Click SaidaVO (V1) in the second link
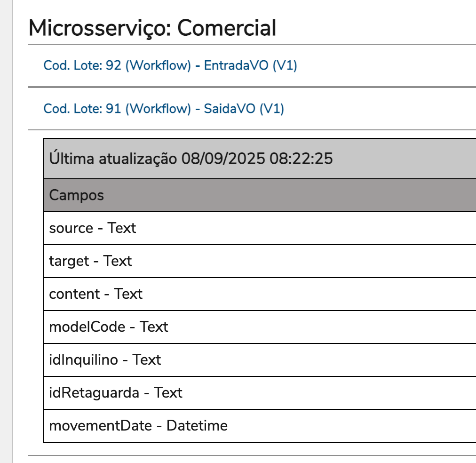Screen dimensions: 476x463 click(x=244, y=109)
